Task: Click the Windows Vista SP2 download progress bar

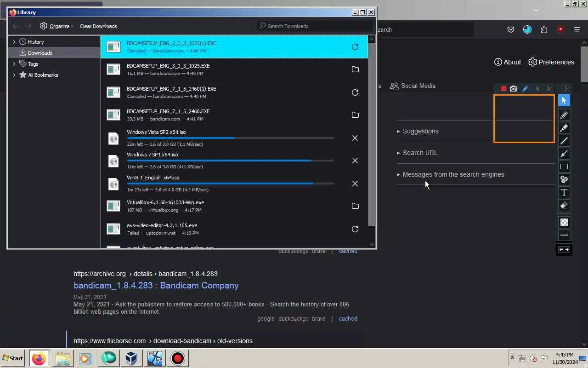Action: pyautogui.click(x=231, y=138)
